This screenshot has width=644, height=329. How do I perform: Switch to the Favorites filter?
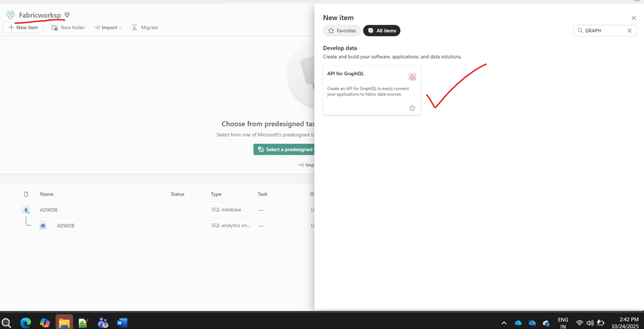coord(341,30)
